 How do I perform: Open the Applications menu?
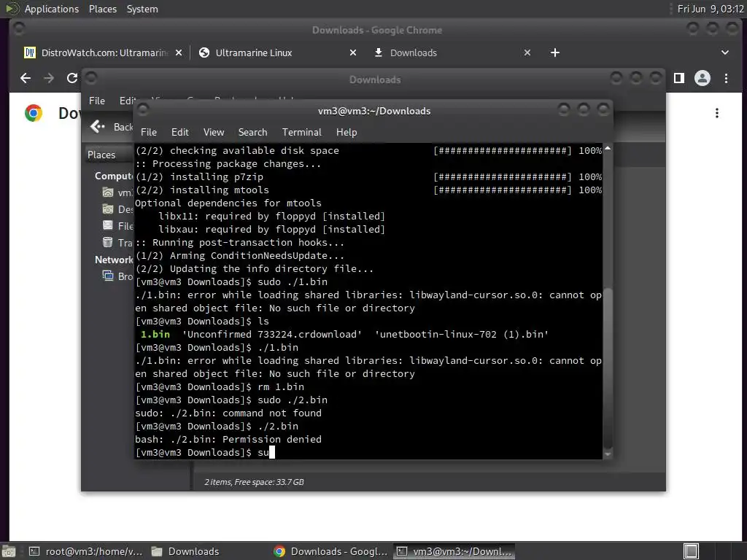(x=52, y=9)
